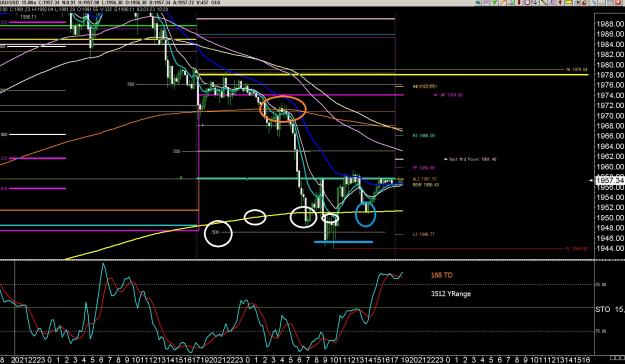Screen dimensions: 625x364
Task: Click the Test Mid Point label
Action: point(472,159)
